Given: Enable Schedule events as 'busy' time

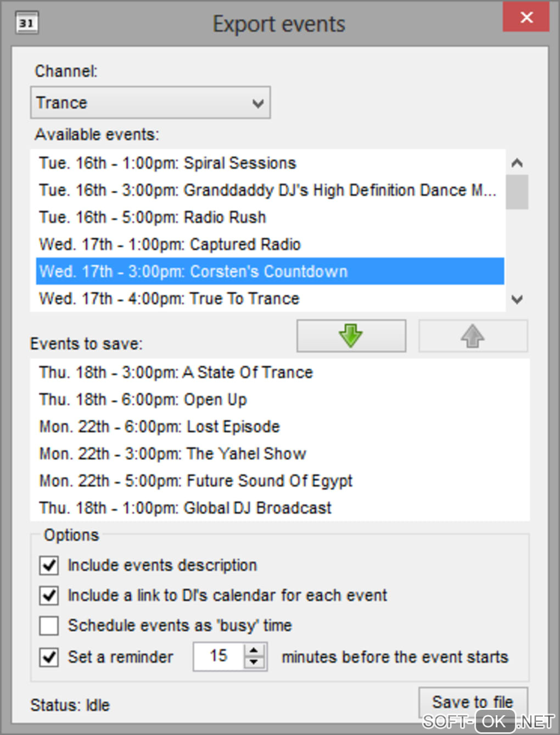Looking at the screenshot, I should pos(49,625).
